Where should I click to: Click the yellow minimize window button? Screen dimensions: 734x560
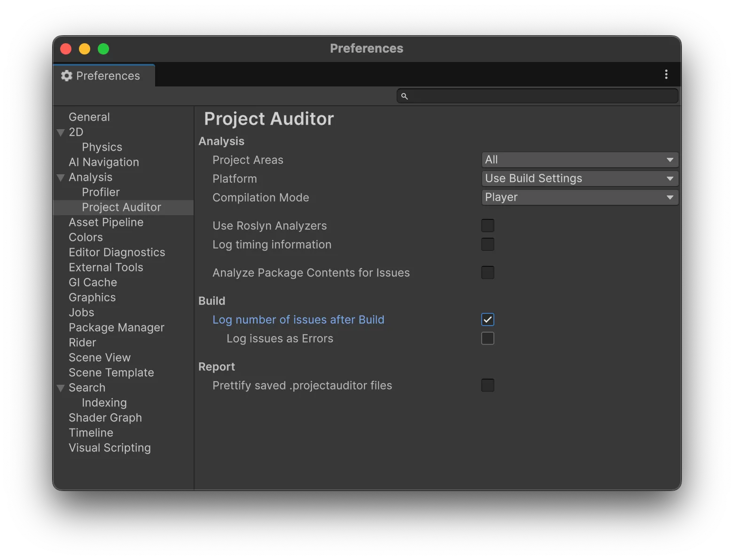[x=85, y=49]
